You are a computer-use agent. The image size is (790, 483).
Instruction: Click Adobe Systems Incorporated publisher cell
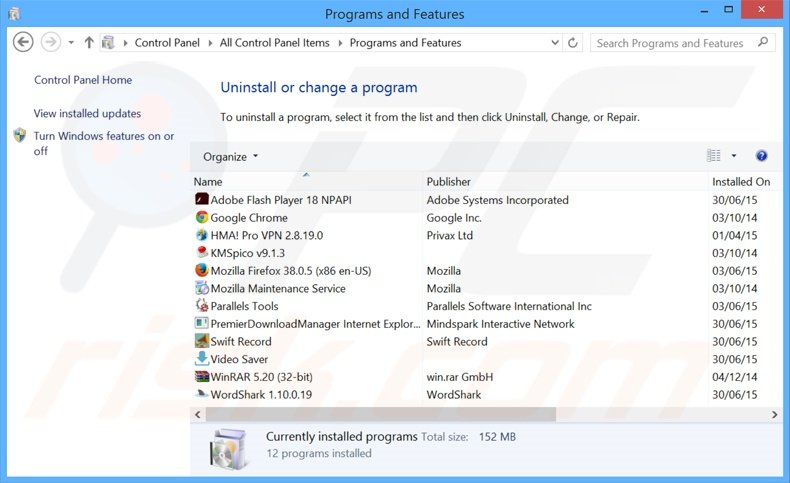497,200
